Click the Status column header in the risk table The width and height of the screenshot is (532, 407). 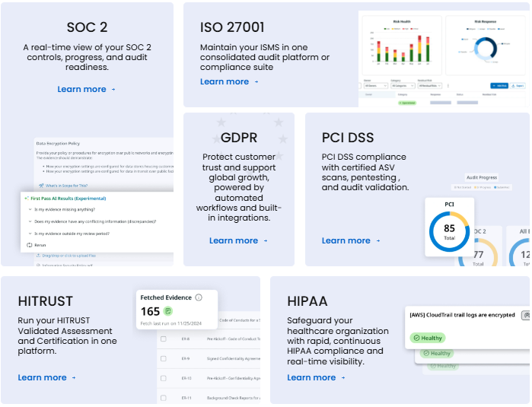460,94
